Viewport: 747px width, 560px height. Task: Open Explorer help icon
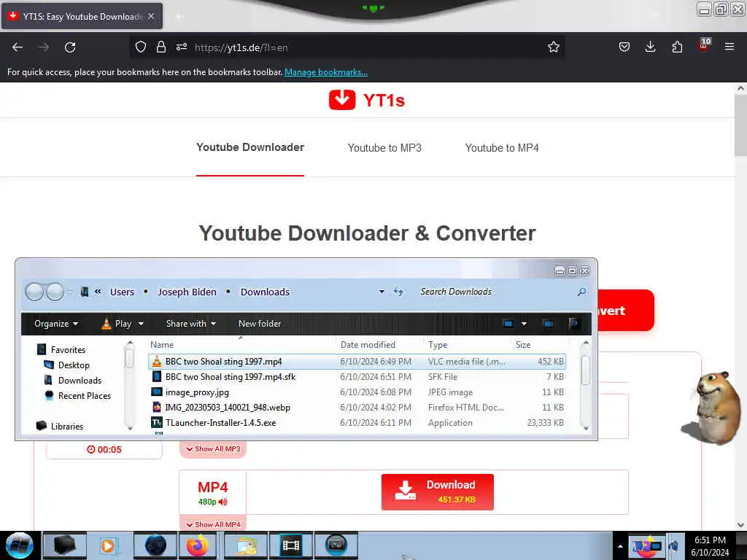574,324
